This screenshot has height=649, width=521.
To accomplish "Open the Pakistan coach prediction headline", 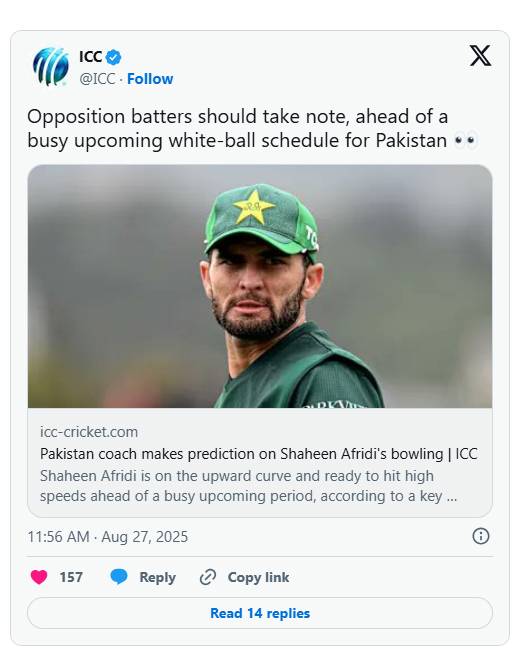I will [259, 454].
